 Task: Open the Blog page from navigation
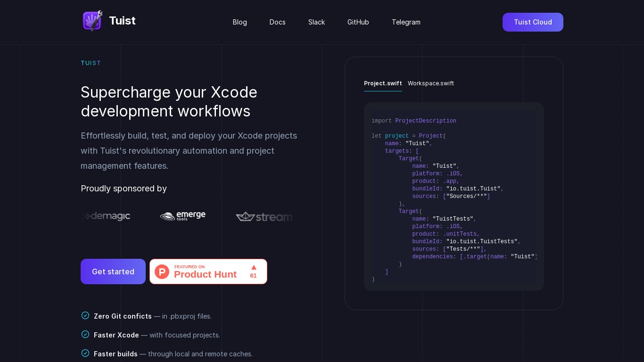pyautogui.click(x=240, y=22)
